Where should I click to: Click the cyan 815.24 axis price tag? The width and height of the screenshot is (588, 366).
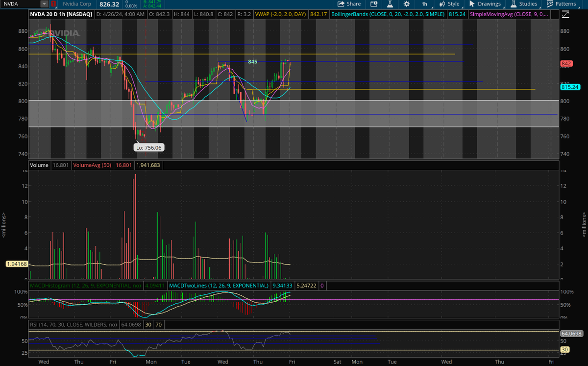[x=570, y=87]
